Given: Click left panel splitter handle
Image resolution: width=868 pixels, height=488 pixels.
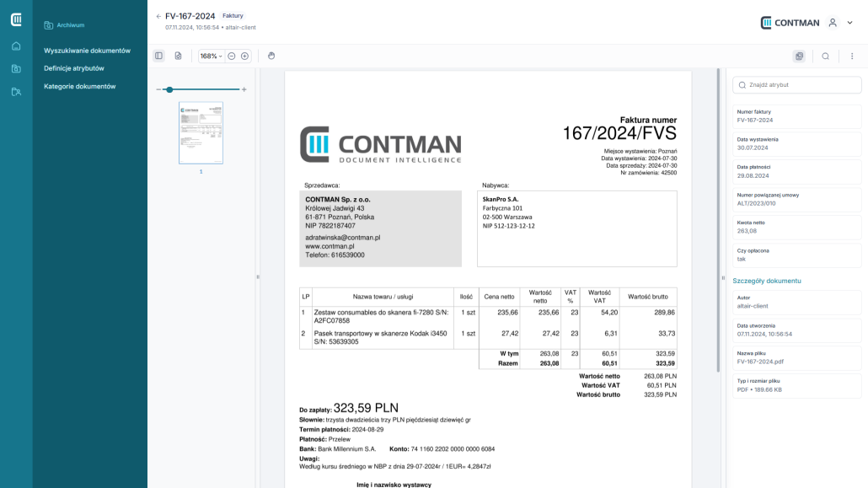Looking at the screenshot, I should click(258, 277).
